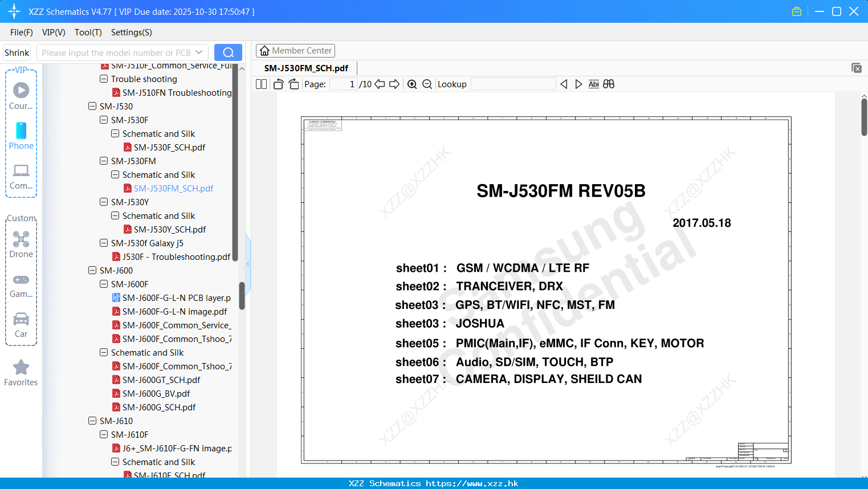The width and height of the screenshot is (868, 489).
Task: Open SM-J600GT_SCH.pdf file
Action: click(156, 380)
